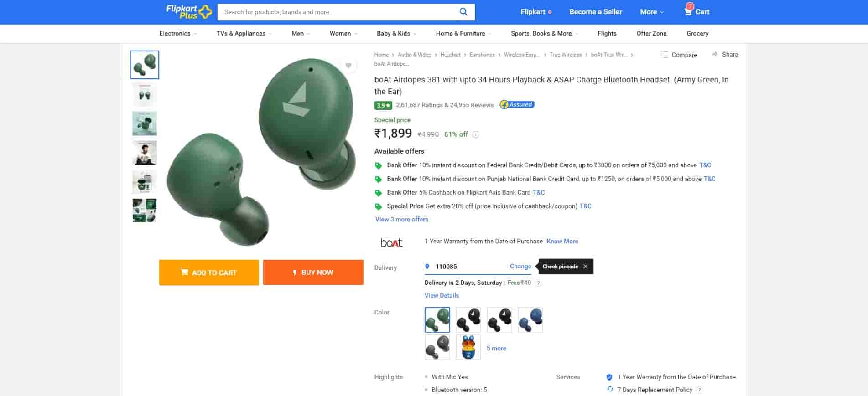Screen dimensions: 868x396
Task: Open the shopping cart icon
Action: click(688, 11)
